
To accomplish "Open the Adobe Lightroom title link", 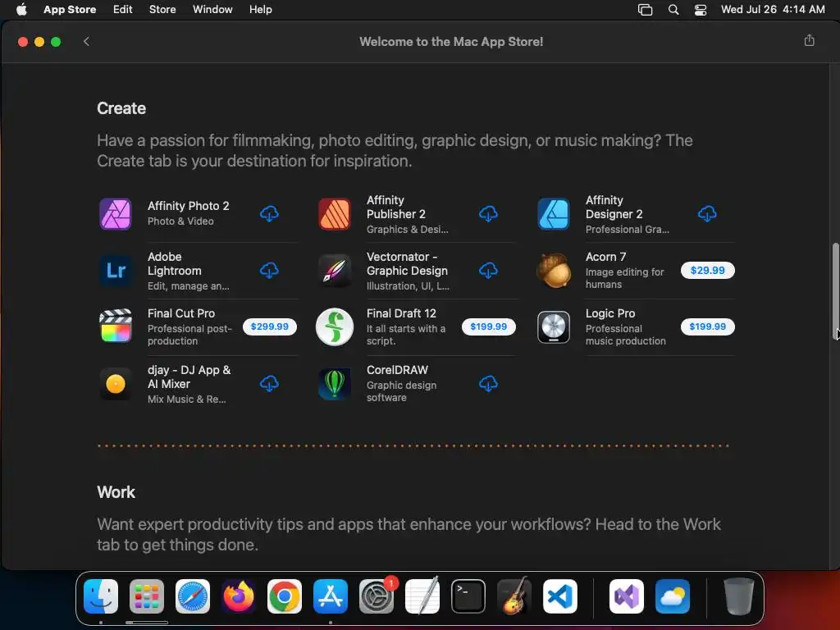I will coord(174,263).
